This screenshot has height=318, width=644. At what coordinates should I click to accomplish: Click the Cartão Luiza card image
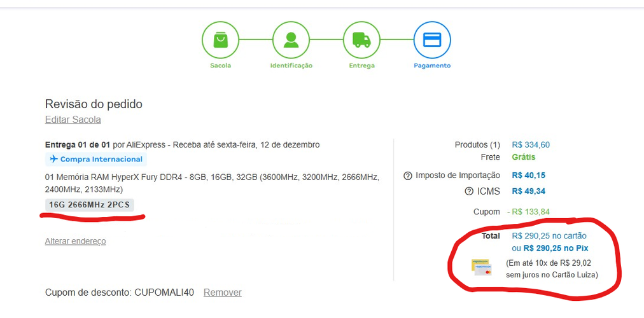click(x=482, y=267)
